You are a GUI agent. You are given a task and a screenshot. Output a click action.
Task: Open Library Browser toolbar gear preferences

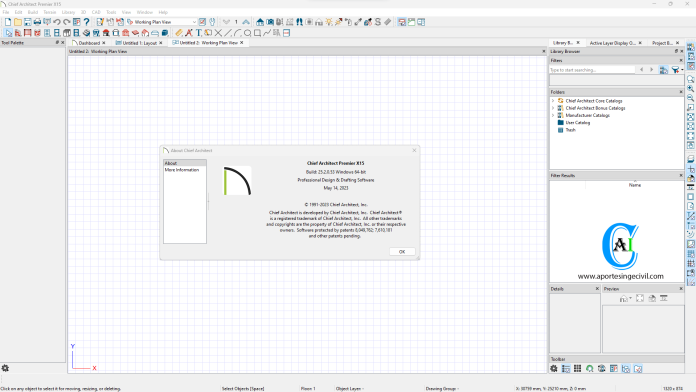[x=554, y=368]
